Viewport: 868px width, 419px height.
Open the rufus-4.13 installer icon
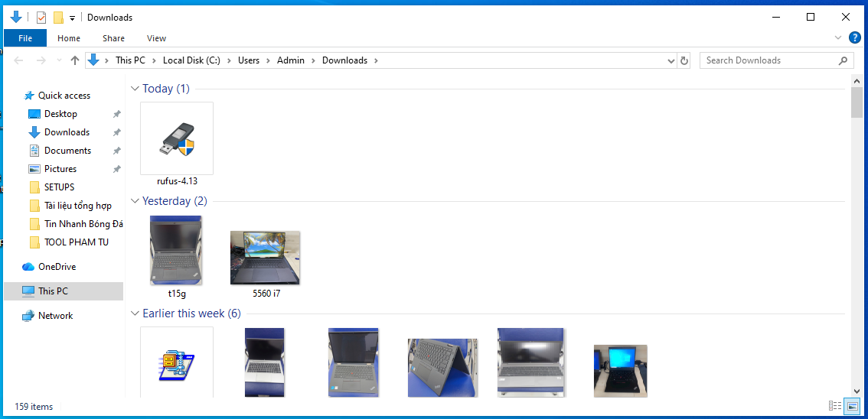coord(177,139)
